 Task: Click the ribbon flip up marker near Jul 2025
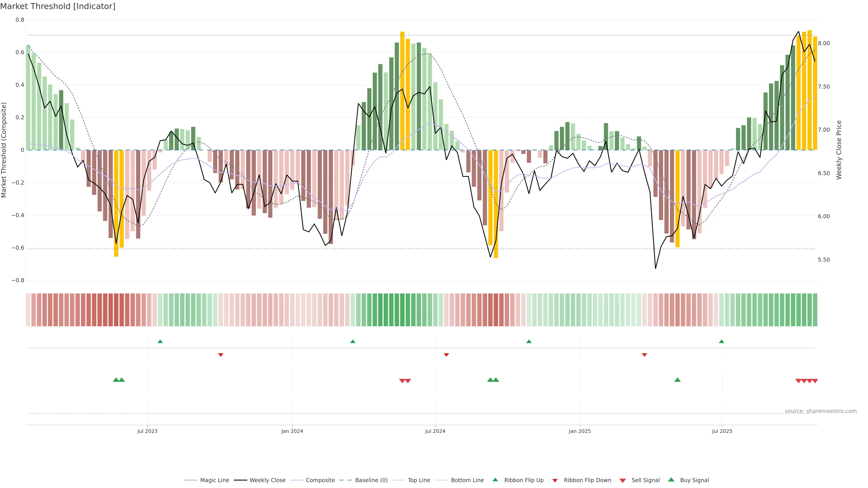point(722,342)
